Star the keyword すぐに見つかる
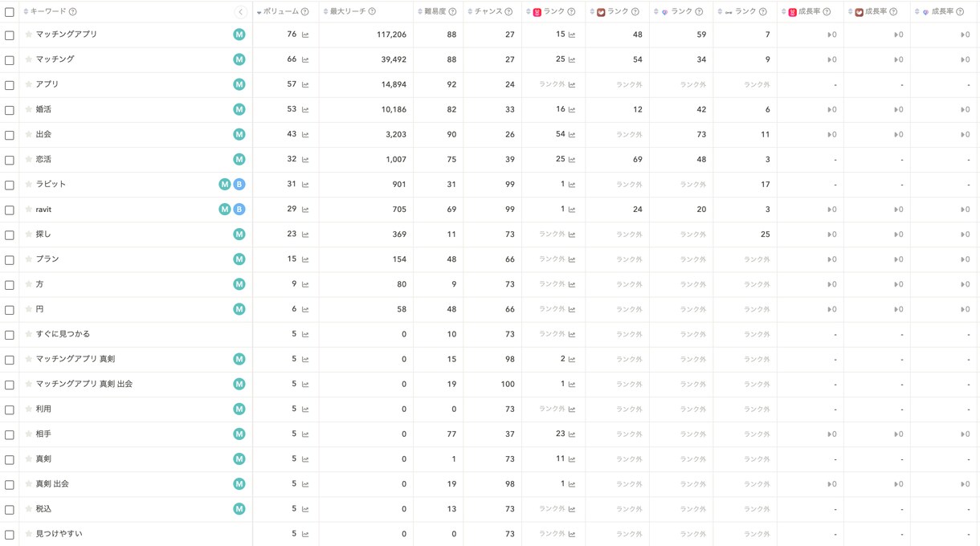 pyautogui.click(x=29, y=334)
